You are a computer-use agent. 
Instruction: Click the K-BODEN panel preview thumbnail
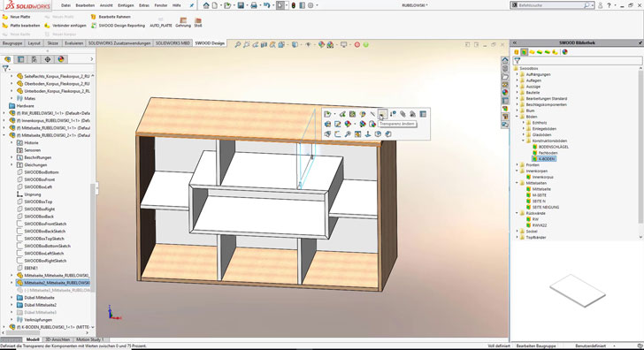pos(578,291)
